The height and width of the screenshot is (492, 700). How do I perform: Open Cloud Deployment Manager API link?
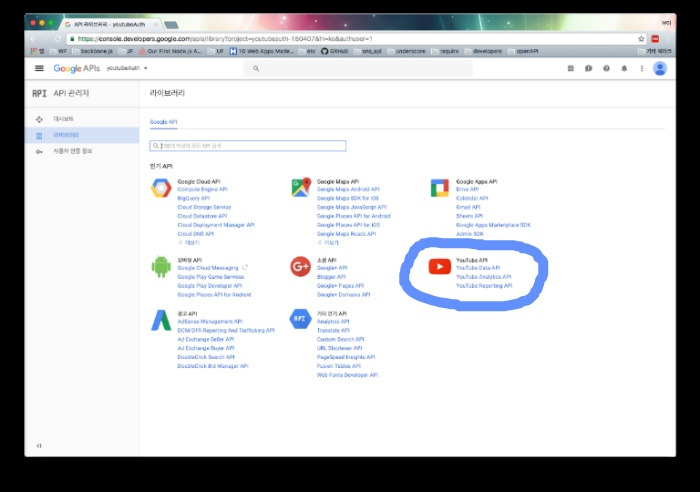216,225
